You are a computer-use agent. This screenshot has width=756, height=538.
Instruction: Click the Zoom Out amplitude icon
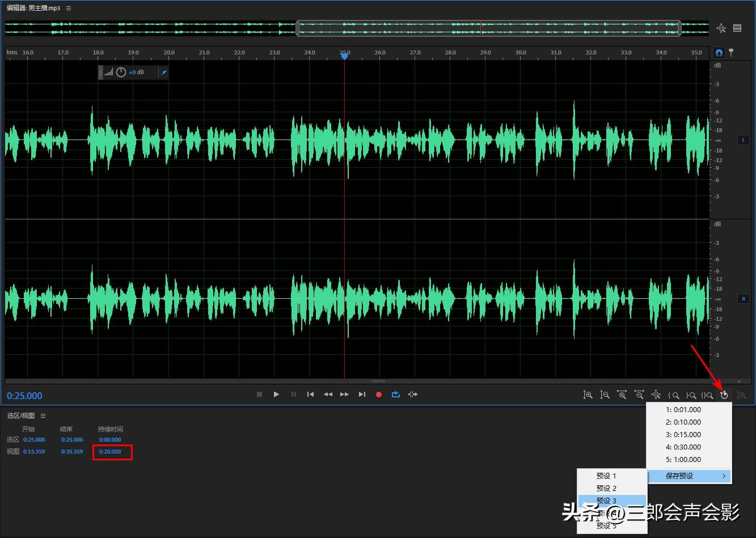pos(605,395)
